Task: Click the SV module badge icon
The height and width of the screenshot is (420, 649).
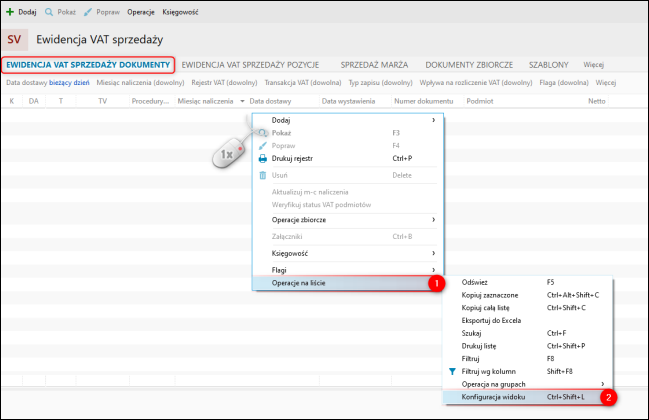Action: 14,39
